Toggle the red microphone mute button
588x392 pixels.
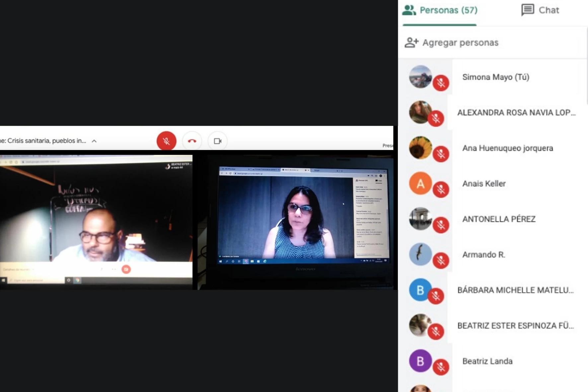coord(166,141)
